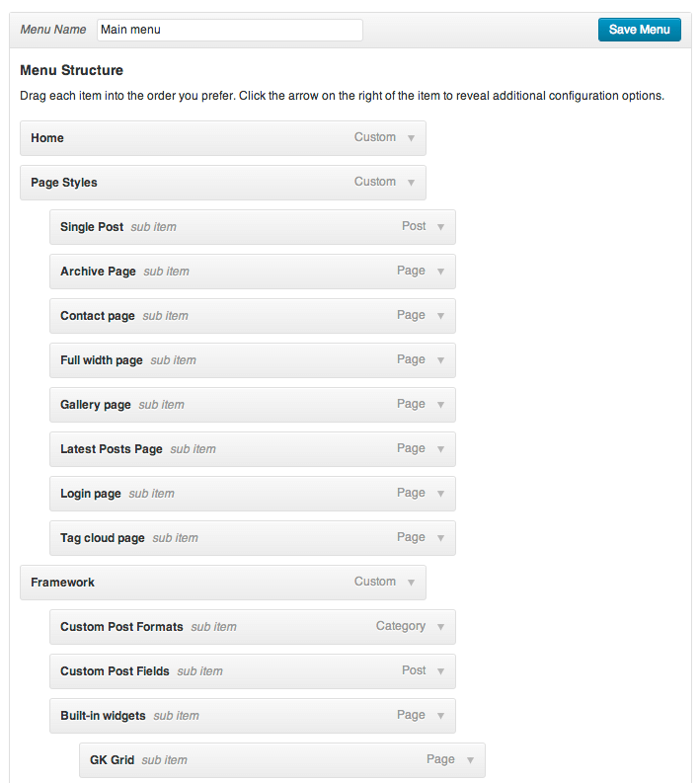Expand Page Styles item options arrow
Image resolution: width=700 pixels, height=783 pixels.
click(x=411, y=183)
